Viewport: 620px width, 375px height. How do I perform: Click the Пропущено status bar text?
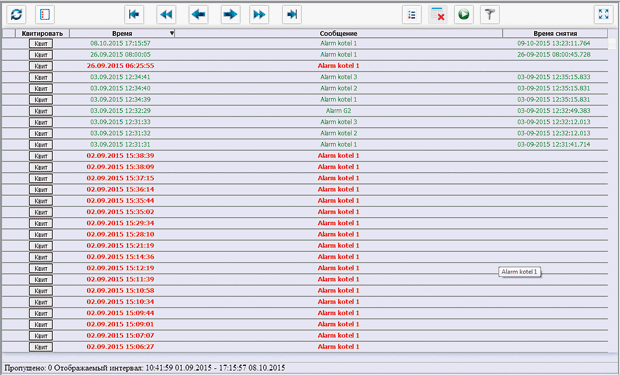[x=145, y=368]
